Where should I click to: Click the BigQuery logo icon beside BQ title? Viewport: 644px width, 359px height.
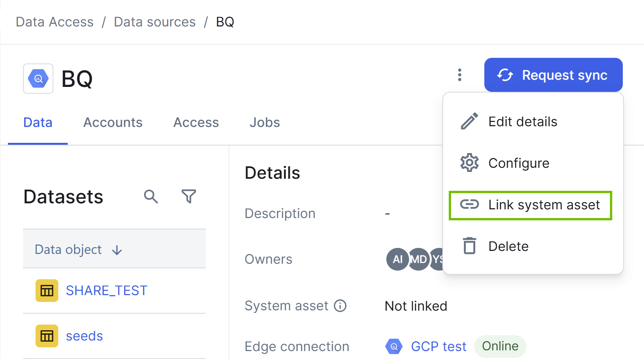pos(38,79)
